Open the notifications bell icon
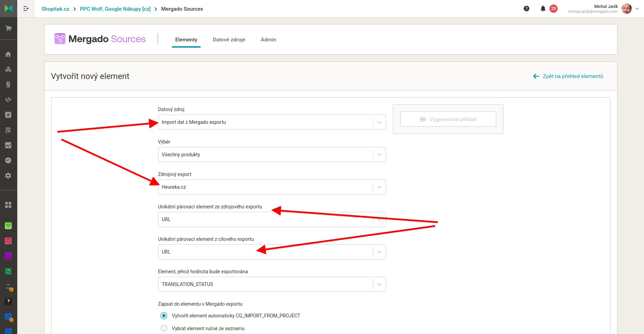 (543, 9)
